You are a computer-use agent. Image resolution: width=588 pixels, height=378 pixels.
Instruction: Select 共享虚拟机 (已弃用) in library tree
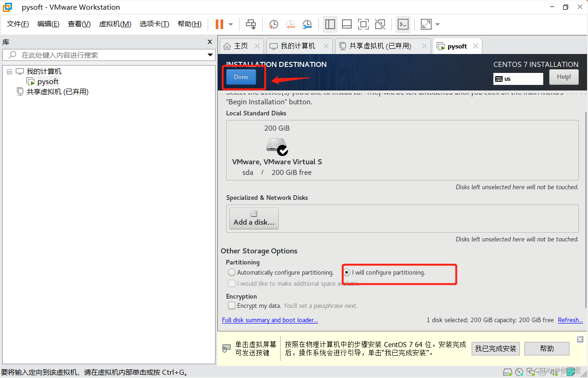(57, 92)
